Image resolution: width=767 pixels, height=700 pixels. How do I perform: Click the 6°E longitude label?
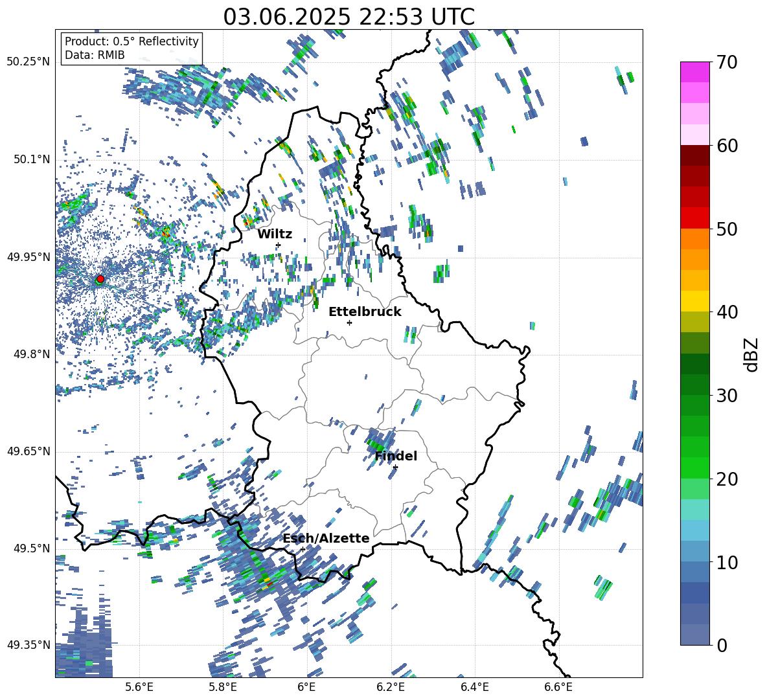coord(306,687)
